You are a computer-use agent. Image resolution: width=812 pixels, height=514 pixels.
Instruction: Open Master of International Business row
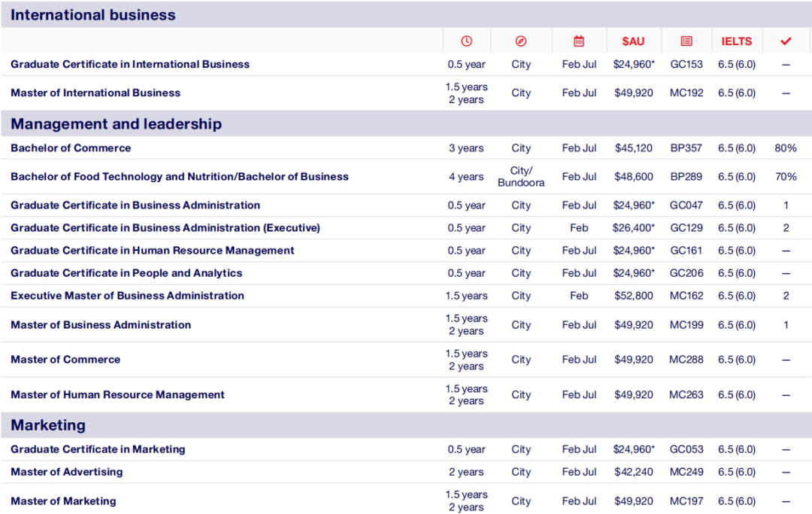coord(95,93)
